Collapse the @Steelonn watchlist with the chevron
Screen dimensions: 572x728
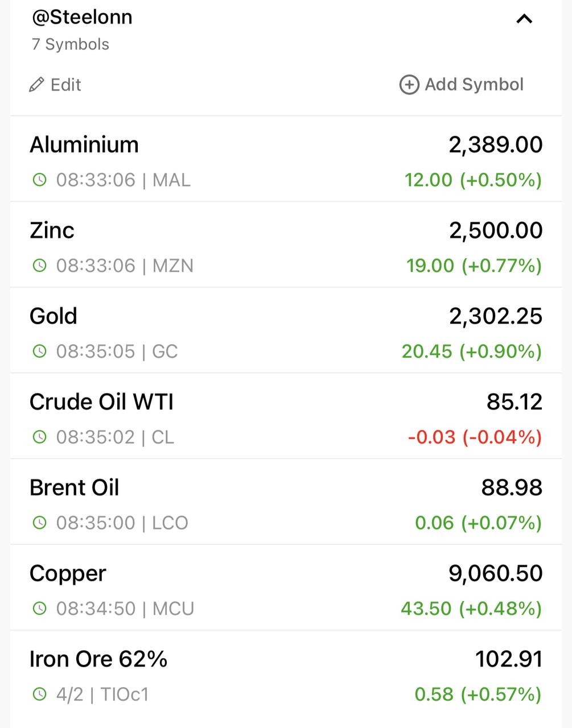[x=524, y=19]
